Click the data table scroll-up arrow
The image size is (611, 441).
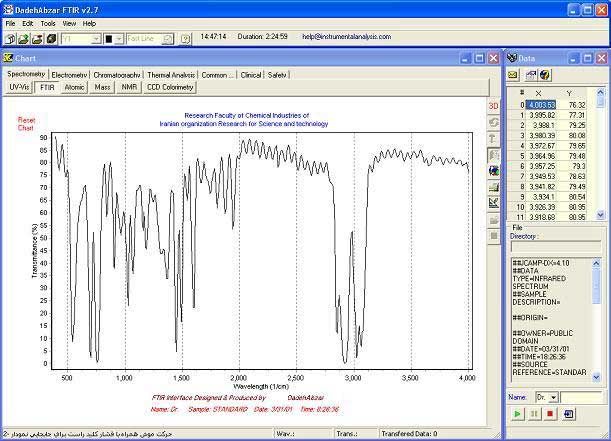(x=600, y=93)
